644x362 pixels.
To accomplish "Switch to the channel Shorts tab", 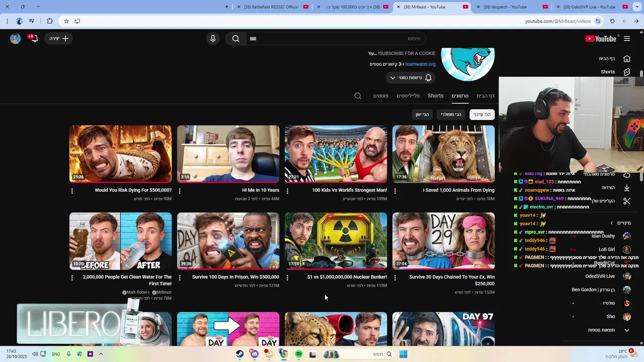I will click(x=436, y=96).
